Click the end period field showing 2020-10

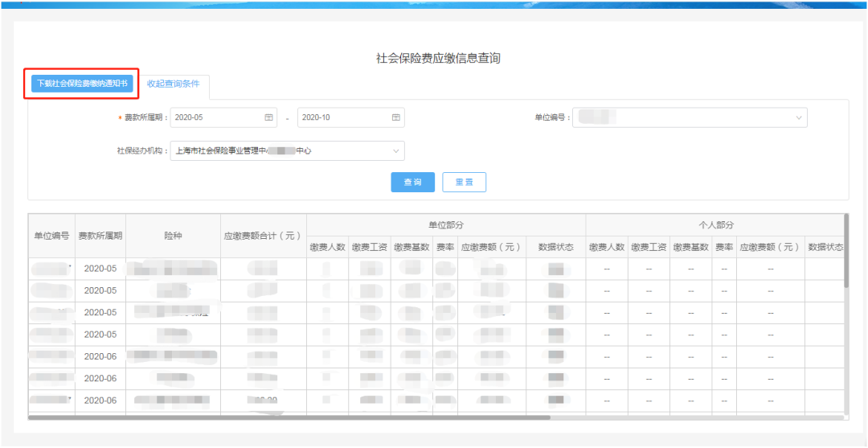point(351,117)
